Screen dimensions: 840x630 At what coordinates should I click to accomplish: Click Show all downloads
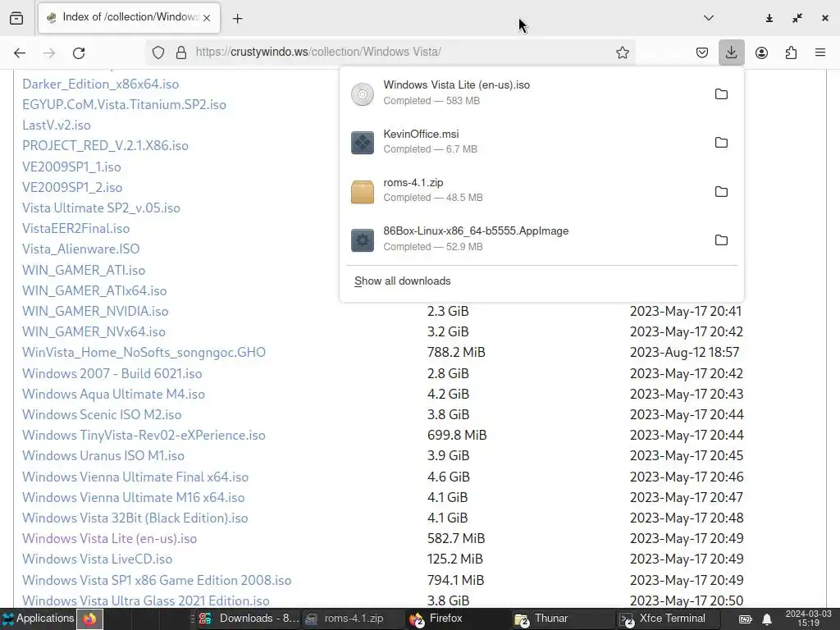click(x=402, y=281)
